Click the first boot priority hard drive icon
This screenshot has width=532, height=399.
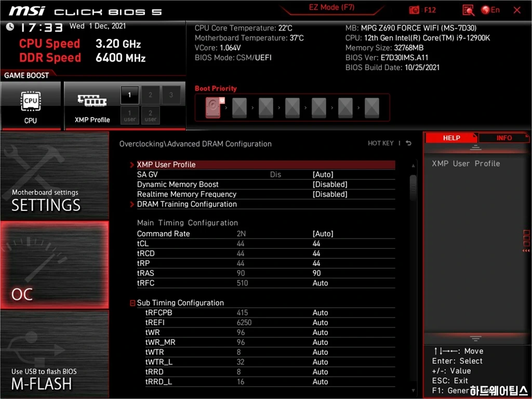213,108
